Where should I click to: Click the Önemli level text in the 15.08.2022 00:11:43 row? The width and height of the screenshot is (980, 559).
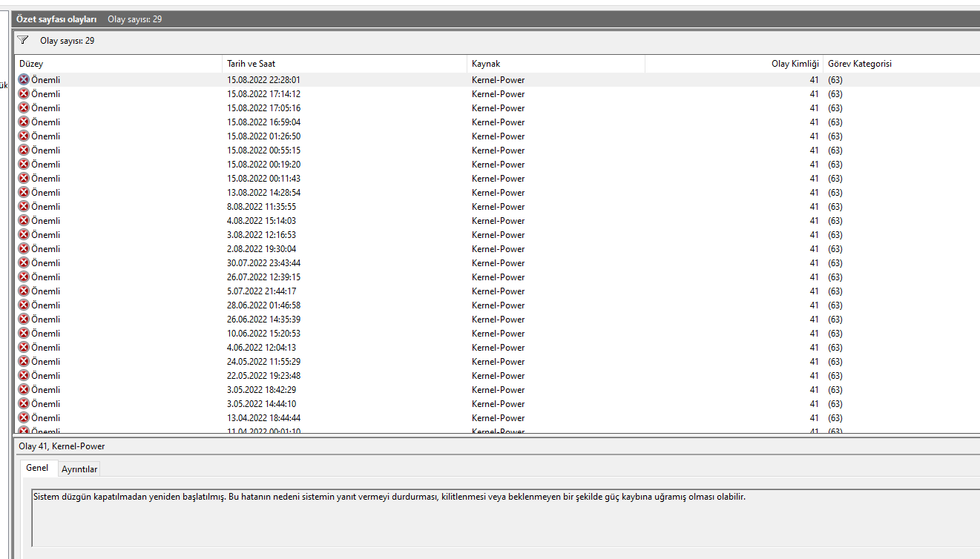click(x=46, y=178)
